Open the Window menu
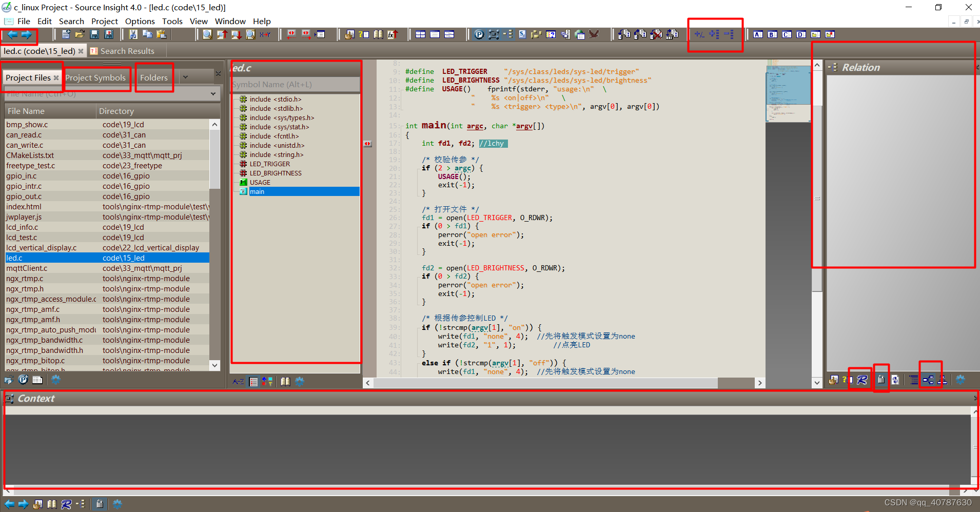 click(x=230, y=21)
